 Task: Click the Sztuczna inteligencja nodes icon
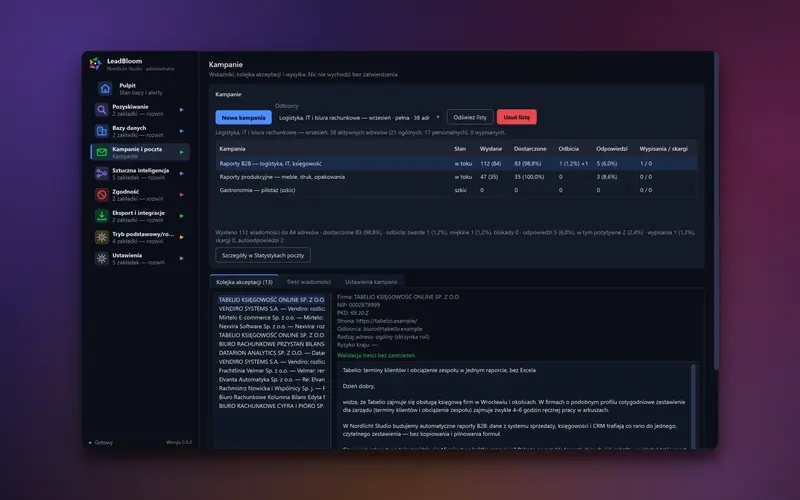click(x=102, y=173)
